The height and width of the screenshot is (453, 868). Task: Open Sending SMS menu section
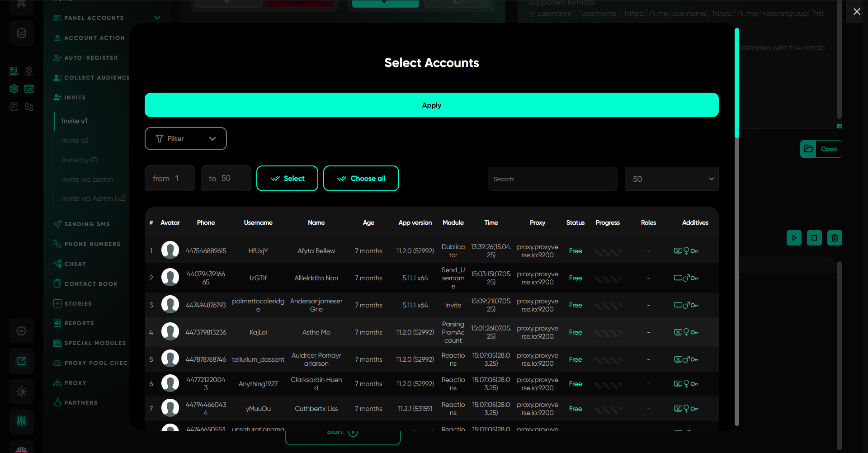click(x=87, y=224)
